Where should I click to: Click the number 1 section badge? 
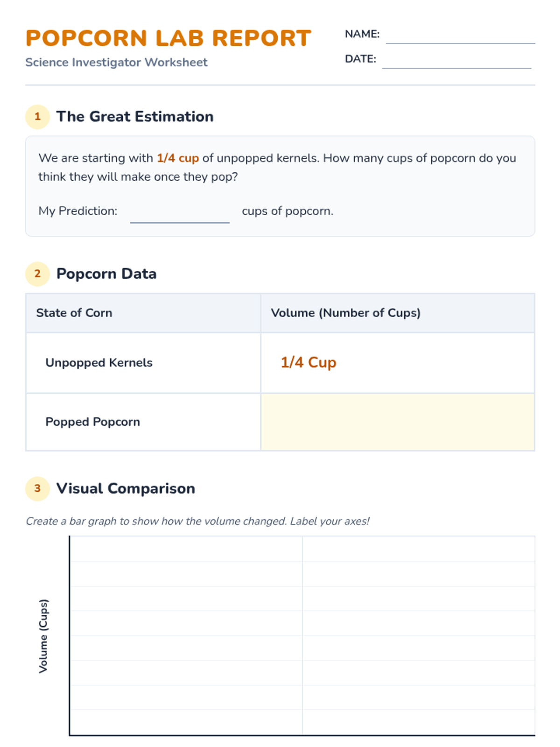[37, 117]
